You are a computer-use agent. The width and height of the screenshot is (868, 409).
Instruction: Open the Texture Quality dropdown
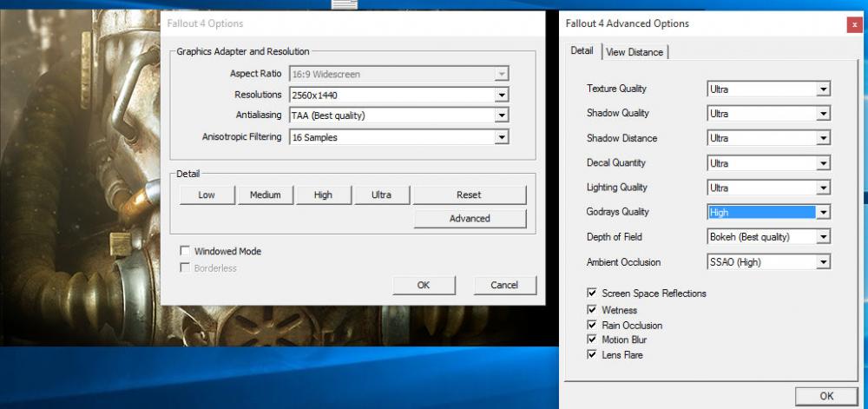tap(769, 89)
